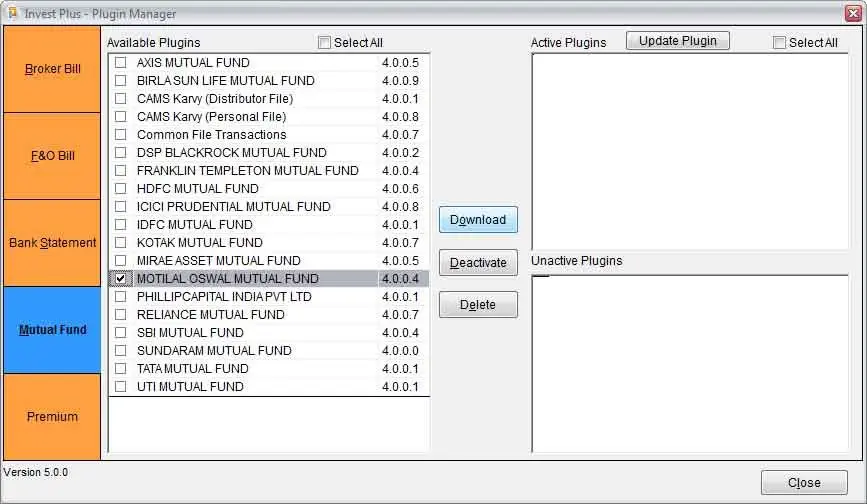
Task: Uncheck the MOTILAL OSWAL MUTUAL FUND checkbox
Action: (x=121, y=279)
